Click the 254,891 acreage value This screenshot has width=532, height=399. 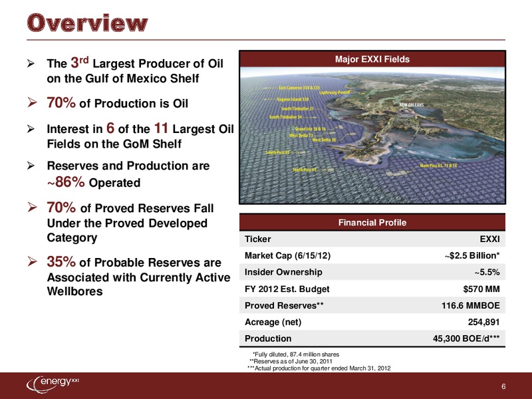click(x=484, y=322)
